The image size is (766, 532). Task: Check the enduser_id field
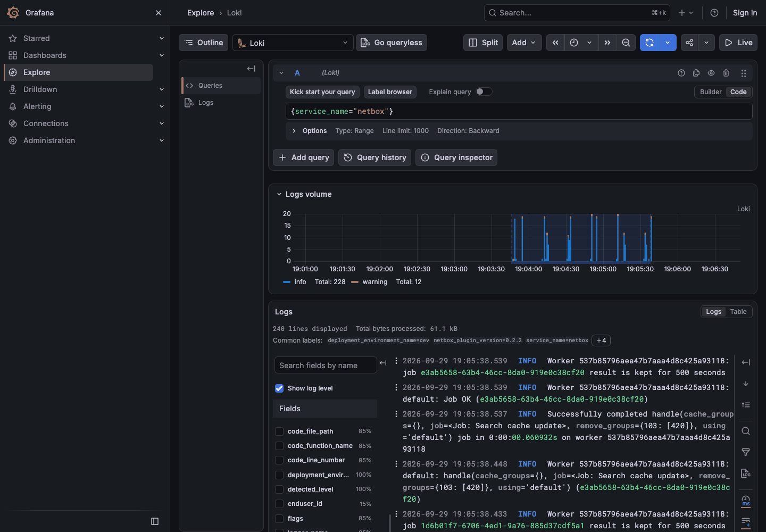tap(279, 504)
